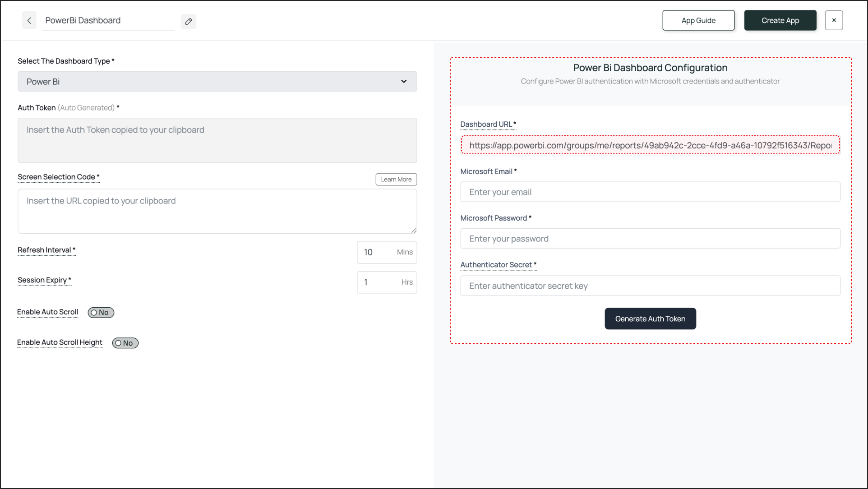This screenshot has height=489, width=868.
Task: Open the App Guide
Action: (x=698, y=20)
